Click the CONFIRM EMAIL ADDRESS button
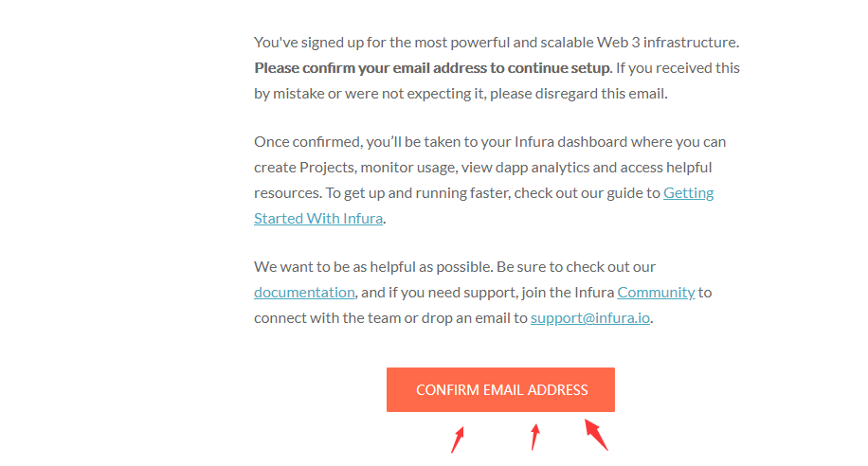The height and width of the screenshot is (466, 868). point(500,389)
